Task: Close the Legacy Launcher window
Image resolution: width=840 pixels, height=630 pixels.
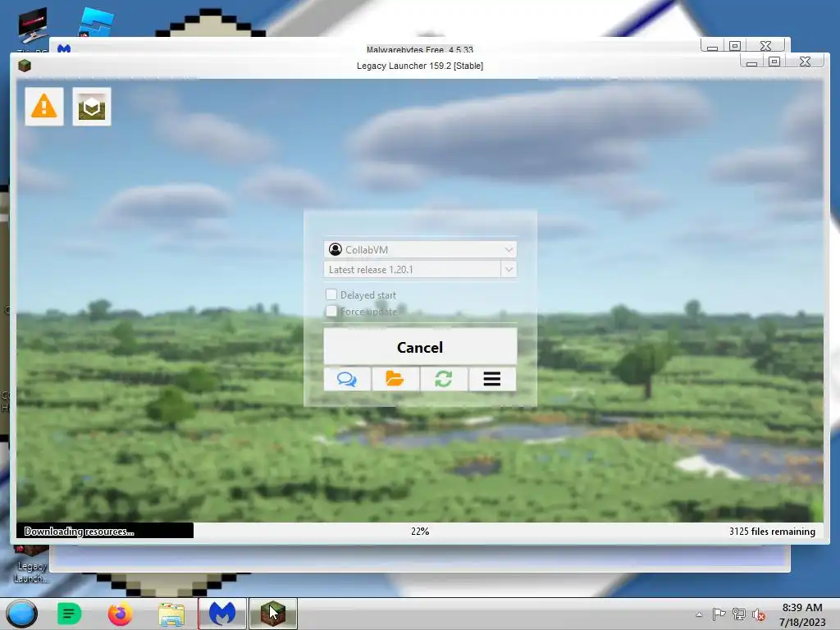Action: coord(805,62)
